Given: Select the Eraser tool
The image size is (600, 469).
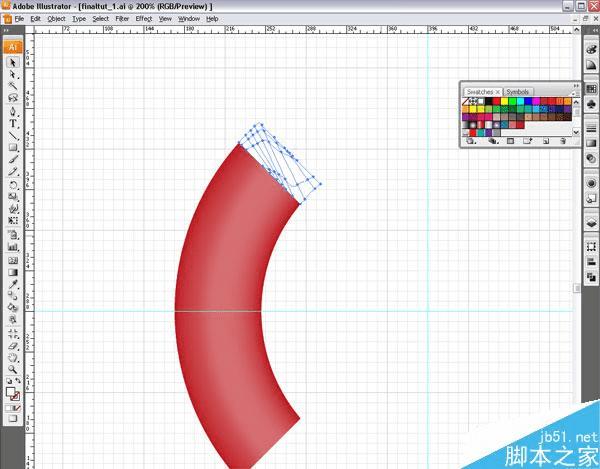Looking at the screenshot, I should pos(13,345).
